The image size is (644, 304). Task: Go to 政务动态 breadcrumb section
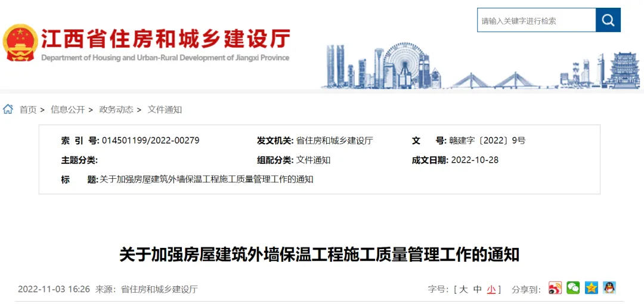pyautogui.click(x=116, y=110)
